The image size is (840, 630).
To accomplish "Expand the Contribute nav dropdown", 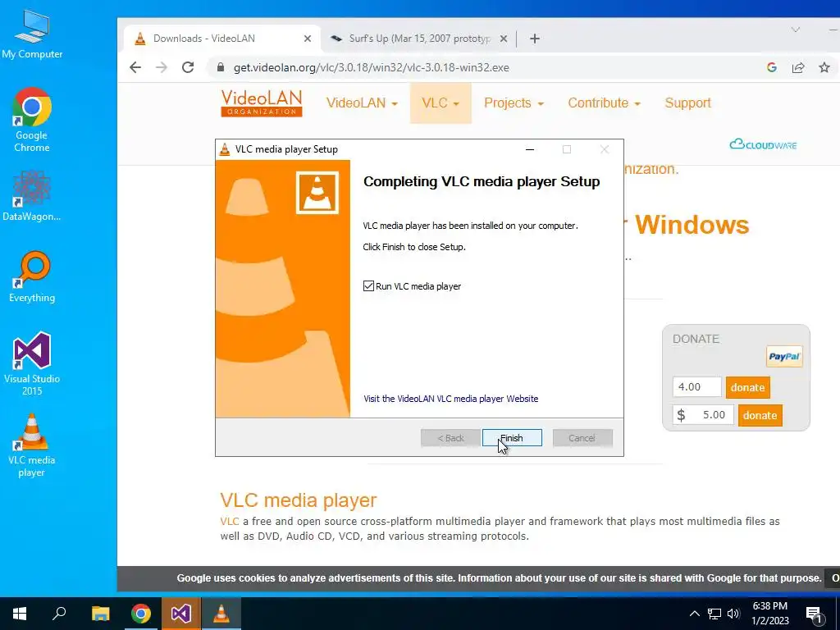I will [605, 103].
